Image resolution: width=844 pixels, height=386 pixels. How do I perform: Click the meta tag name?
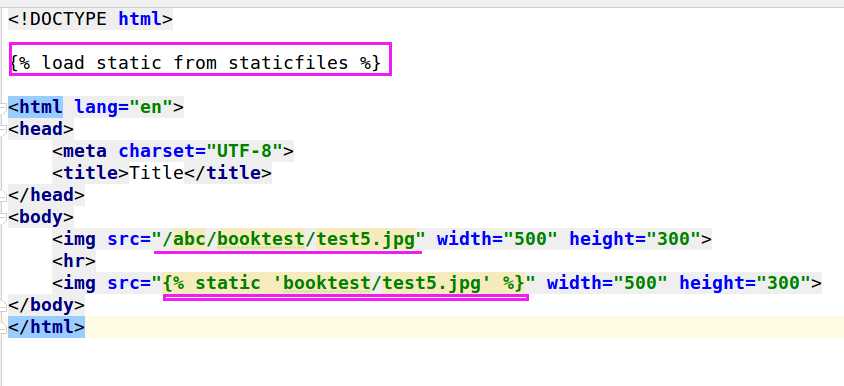(x=85, y=151)
